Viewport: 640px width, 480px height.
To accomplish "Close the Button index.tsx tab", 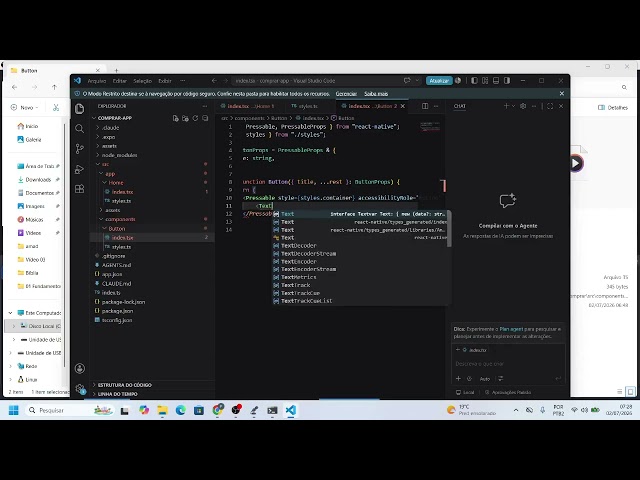I will [x=403, y=106].
